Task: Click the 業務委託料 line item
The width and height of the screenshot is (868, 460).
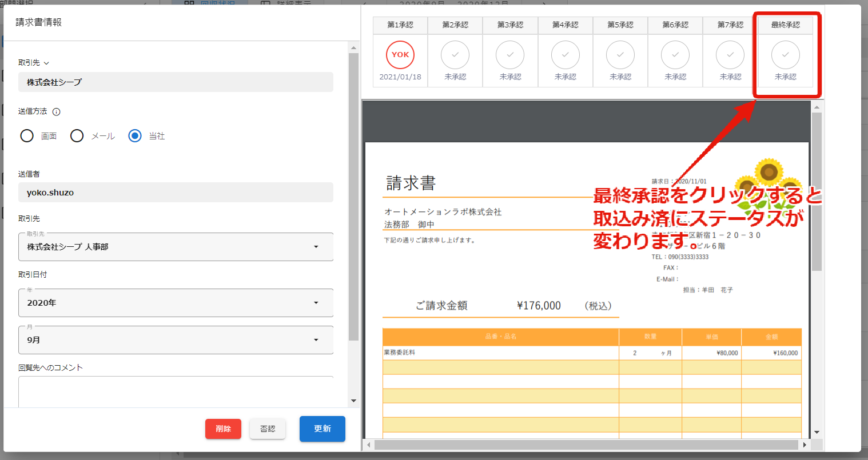Action: (400, 353)
